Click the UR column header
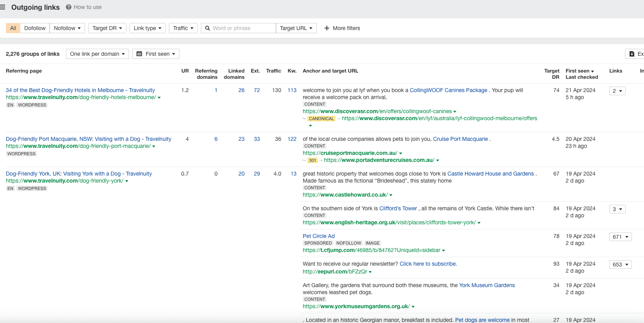This screenshot has height=323, width=644. pos(185,71)
